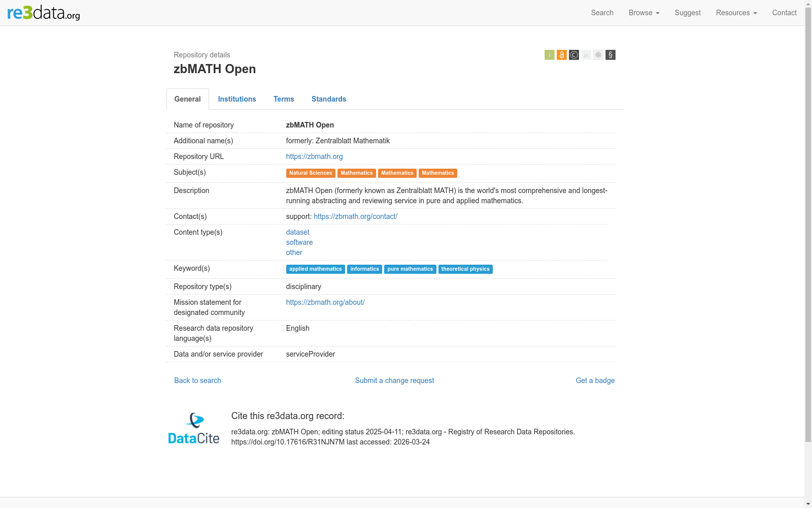The height and width of the screenshot is (508, 812).
Task: Click the 'software' content type link
Action: click(299, 242)
